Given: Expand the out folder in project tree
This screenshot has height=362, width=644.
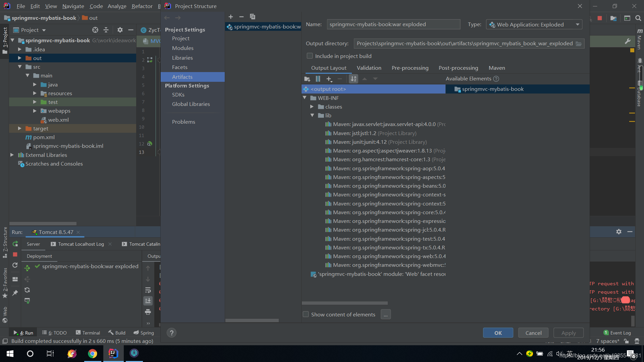Looking at the screenshot, I should pos(20,58).
